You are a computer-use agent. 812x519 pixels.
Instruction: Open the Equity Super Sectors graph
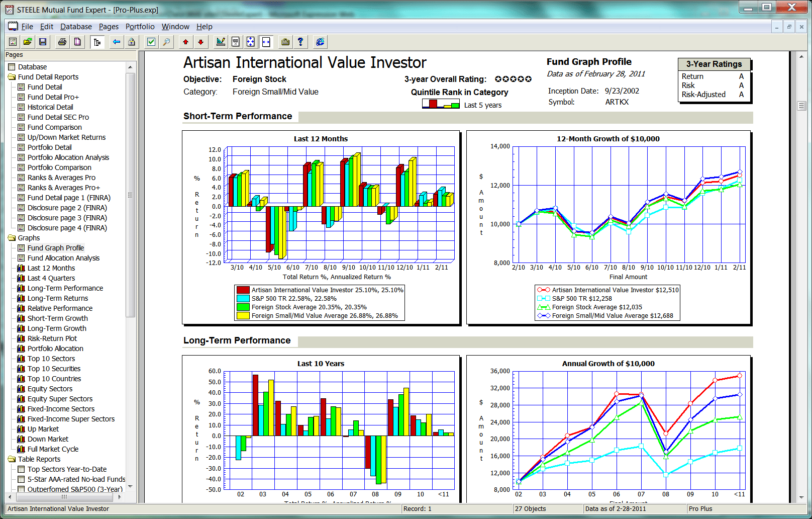click(x=60, y=399)
